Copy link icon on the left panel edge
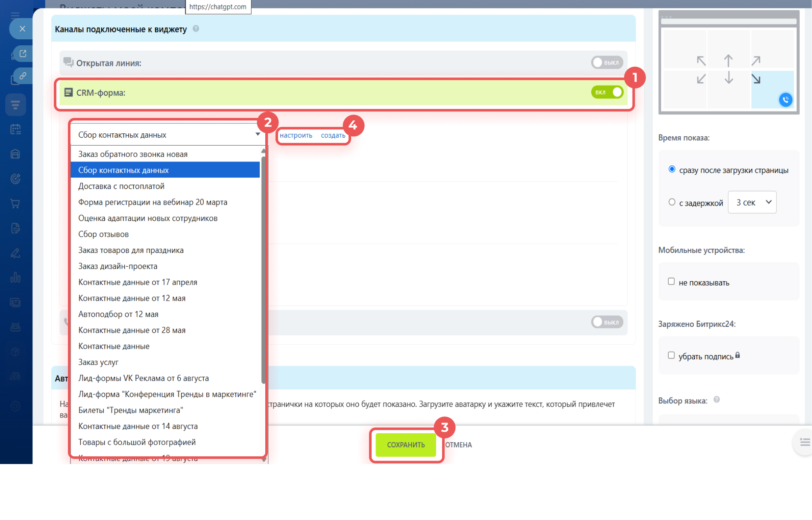 (23, 76)
